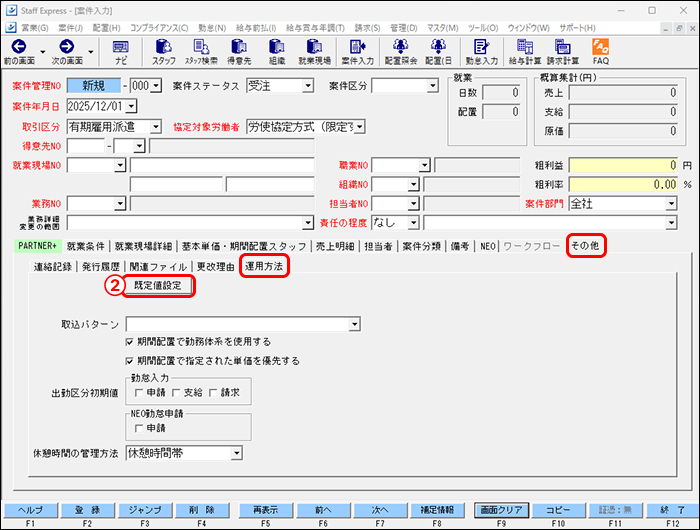Viewport: 700px width, 530px height.
Task: Check the 勤怠入力 支給 checkbox
Action: [x=176, y=393]
